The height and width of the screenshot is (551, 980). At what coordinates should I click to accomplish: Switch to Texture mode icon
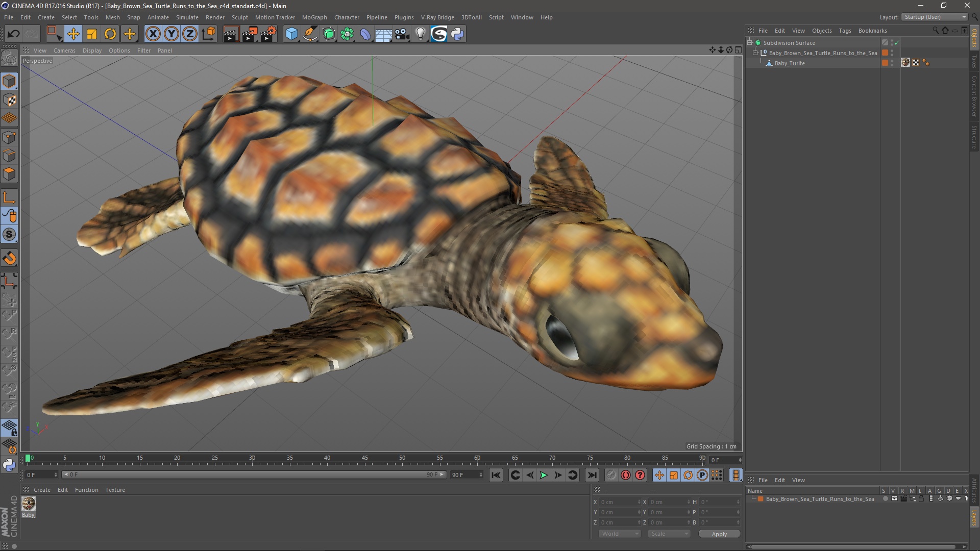click(9, 100)
